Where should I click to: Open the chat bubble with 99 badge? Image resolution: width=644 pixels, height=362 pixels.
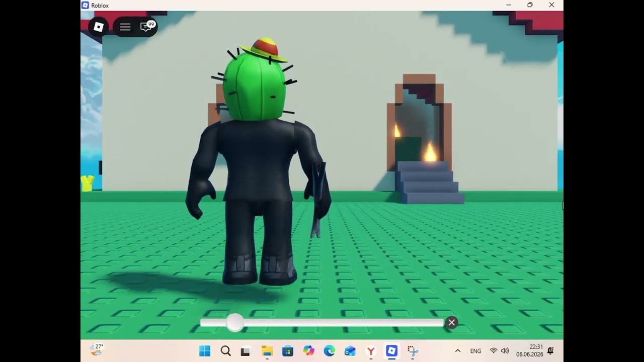[146, 27]
